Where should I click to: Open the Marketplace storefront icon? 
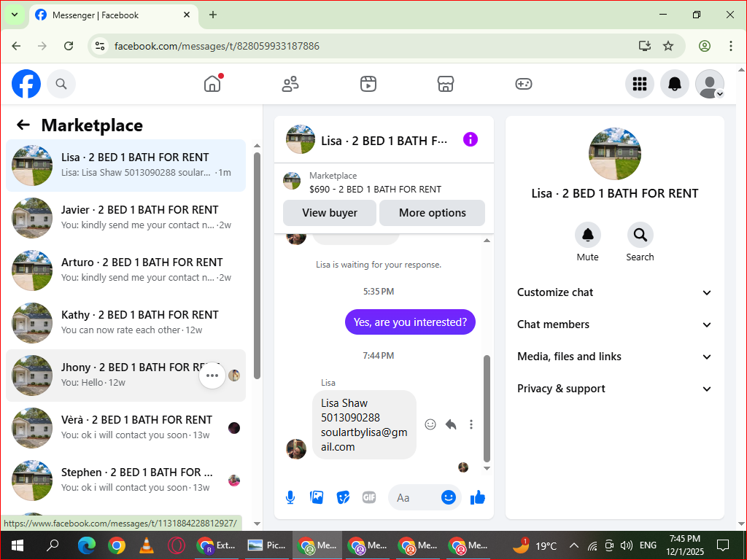point(446,84)
